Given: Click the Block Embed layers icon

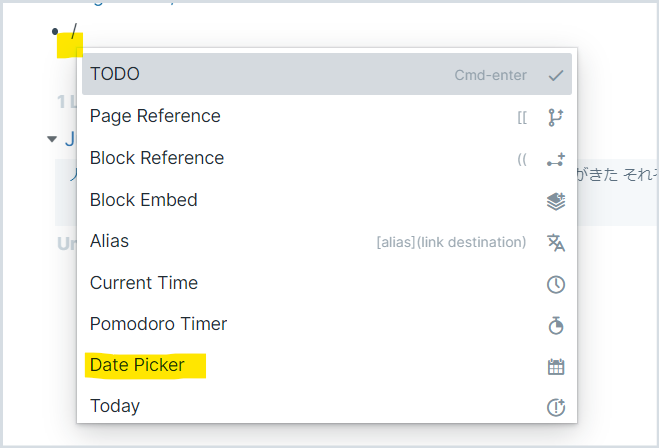Looking at the screenshot, I should [556, 201].
